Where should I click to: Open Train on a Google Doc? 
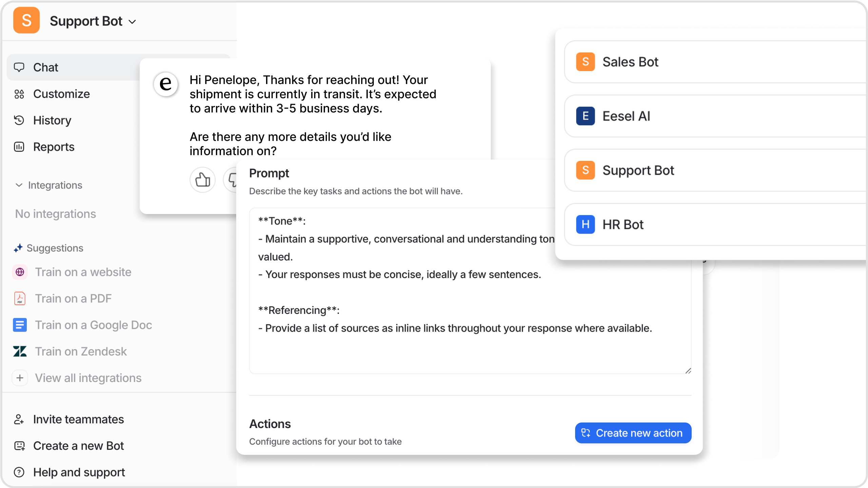(x=94, y=325)
